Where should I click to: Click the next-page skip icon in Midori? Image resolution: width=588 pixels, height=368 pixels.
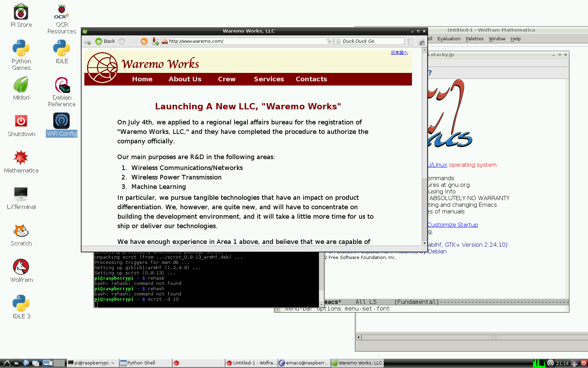pos(133,41)
